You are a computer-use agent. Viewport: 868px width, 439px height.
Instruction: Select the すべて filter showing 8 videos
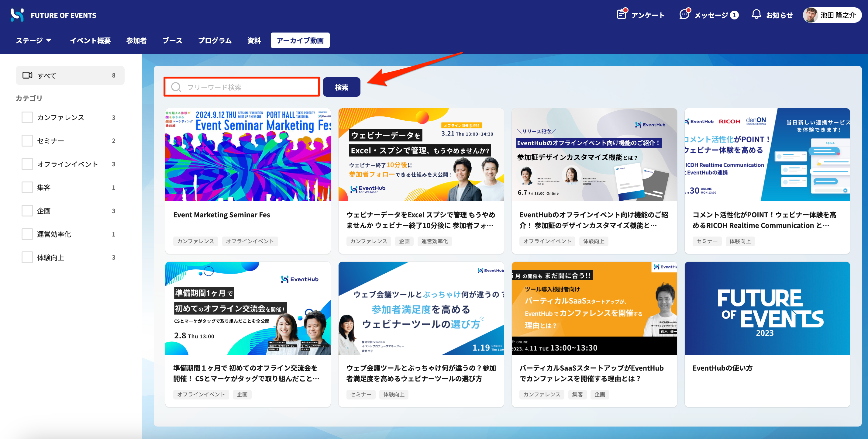(70, 75)
